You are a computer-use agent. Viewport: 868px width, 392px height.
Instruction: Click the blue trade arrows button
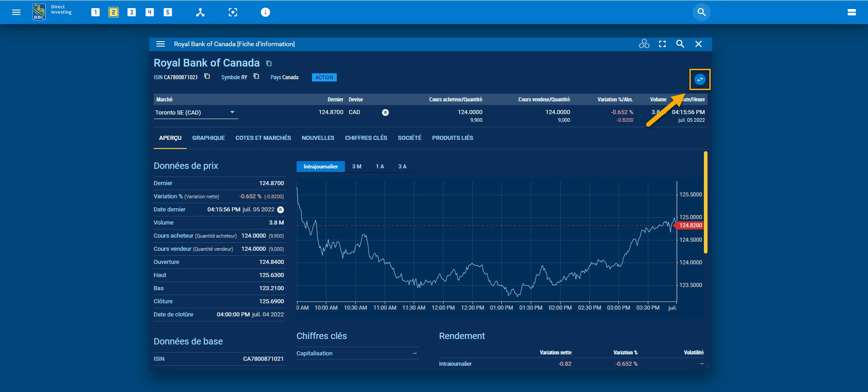coord(699,80)
